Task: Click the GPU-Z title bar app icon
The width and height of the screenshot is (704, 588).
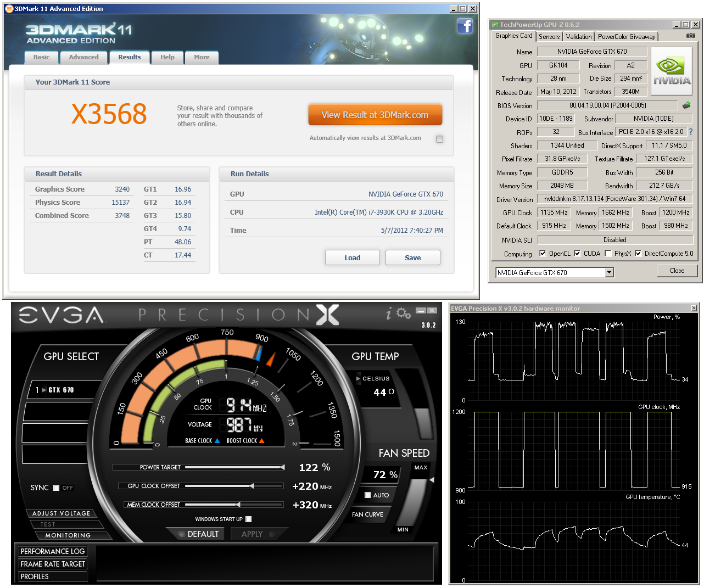Action: tap(495, 25)
